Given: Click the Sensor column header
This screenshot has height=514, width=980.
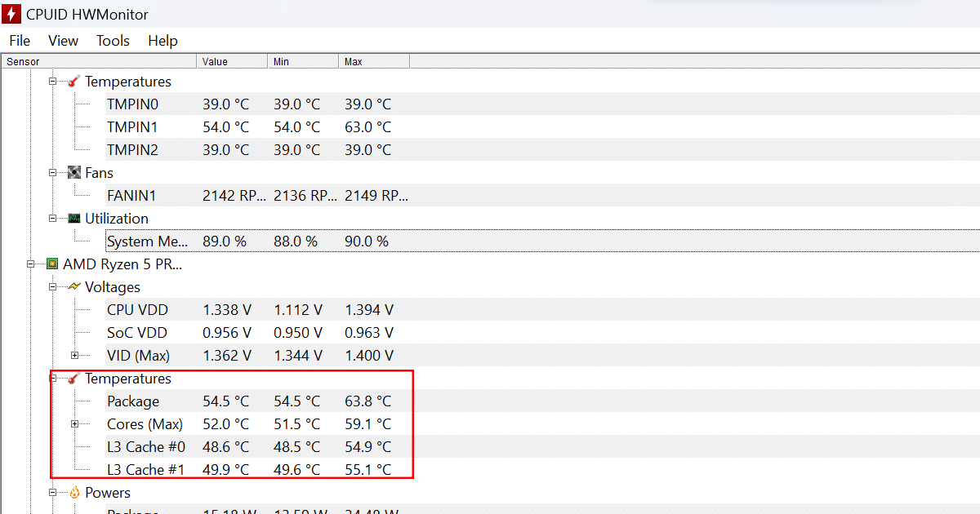Looking at the screenshot, I should [99, 62].
